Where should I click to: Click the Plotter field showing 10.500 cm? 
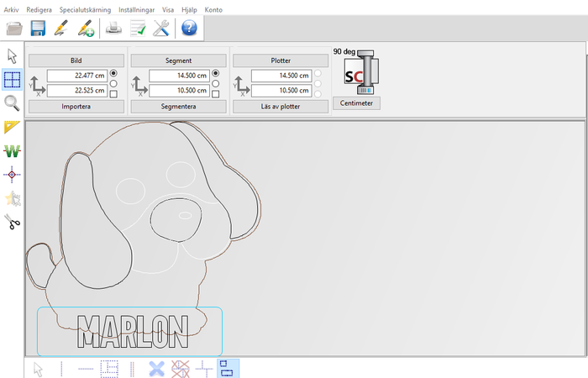point(281,91)
